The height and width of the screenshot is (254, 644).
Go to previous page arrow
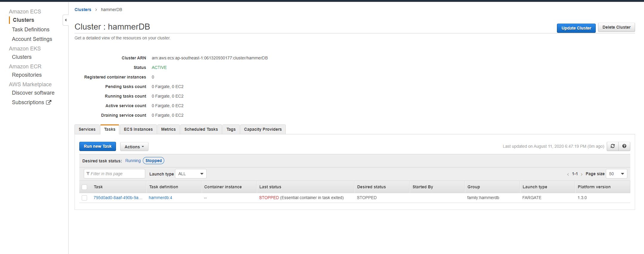coord(568,174)
